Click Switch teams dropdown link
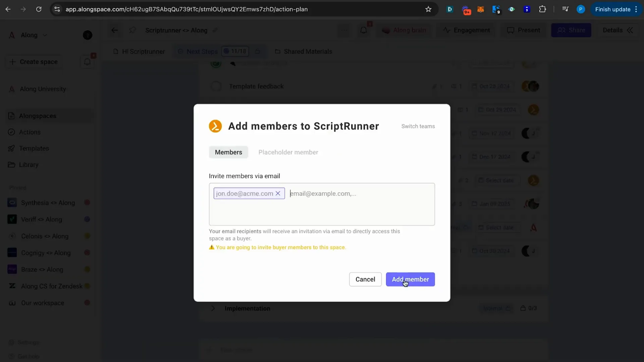 [418, 126]
